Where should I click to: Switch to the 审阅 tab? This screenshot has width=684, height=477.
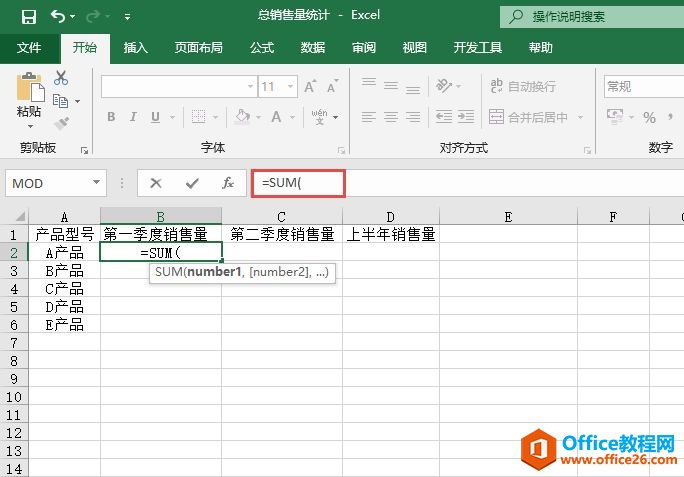point(364,47)
